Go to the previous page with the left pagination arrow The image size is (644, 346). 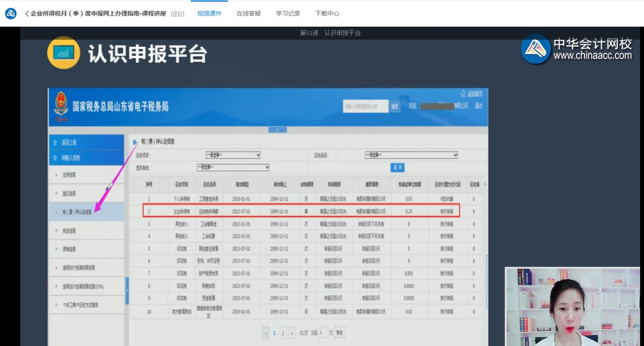(x=266, y=333)
